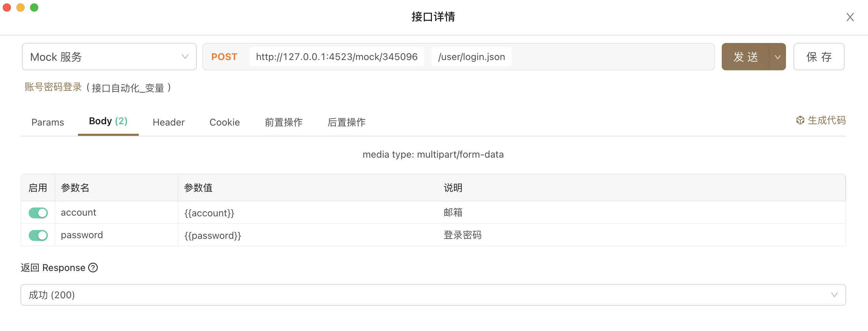Show the 前置操作 tab
This screenshot has height=331, width=868.
(x=284, y=122)
